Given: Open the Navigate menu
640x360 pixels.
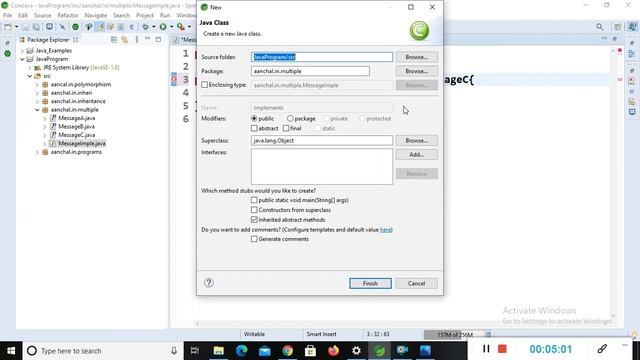Looking at the screenshot, I should click(96, 15).
